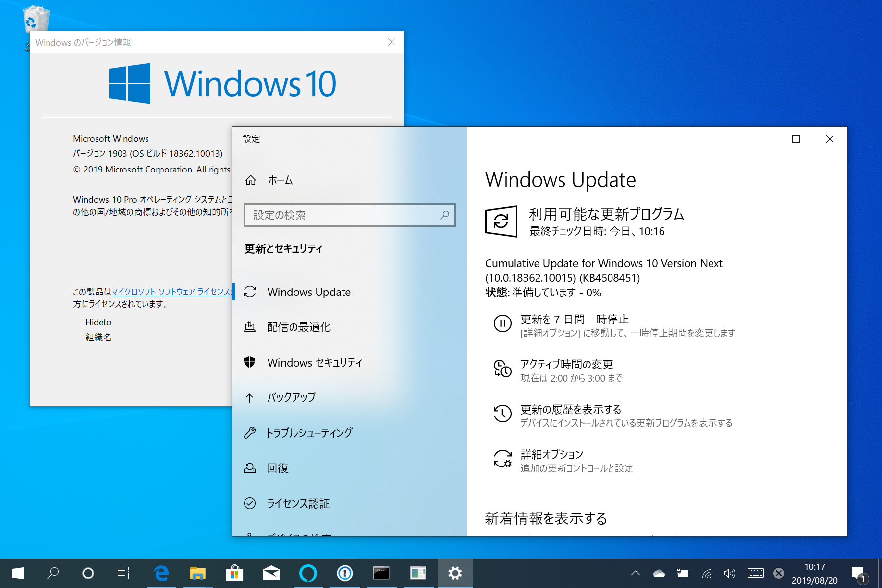This screenshot has width=882, height=588.
Task: Open Microsoft Store from the taskbar
Action: pos(235,573)
